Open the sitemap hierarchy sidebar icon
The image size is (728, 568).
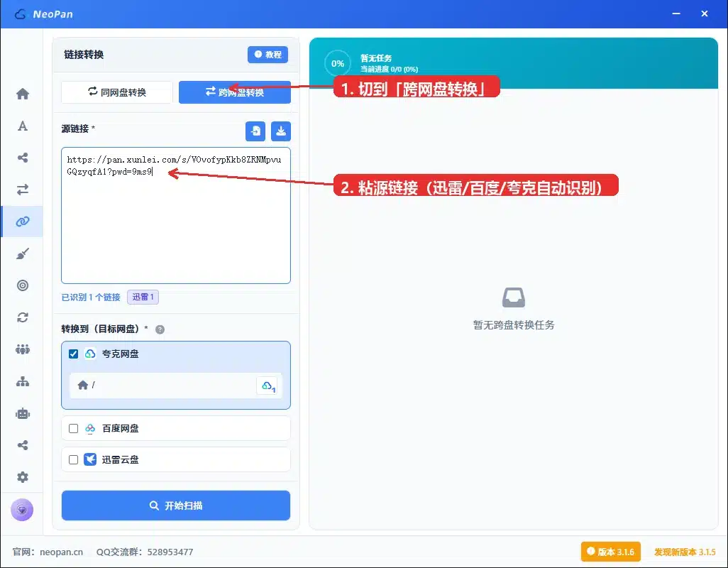pos(22,381)
